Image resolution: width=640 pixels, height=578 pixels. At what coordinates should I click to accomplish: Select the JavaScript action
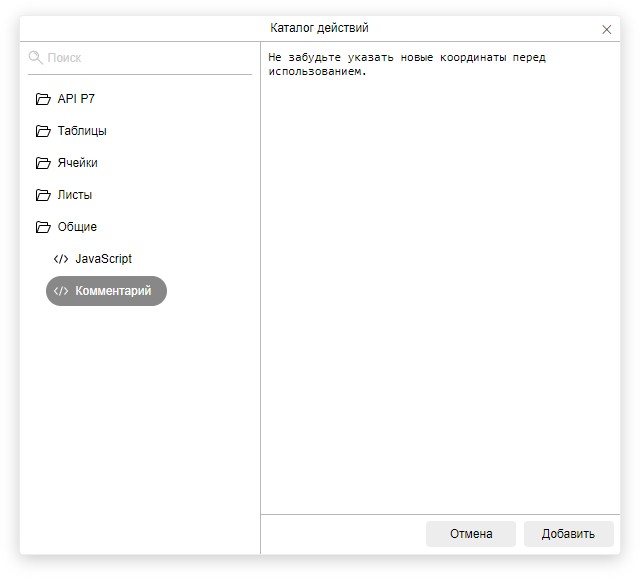[x=103, y=259]
